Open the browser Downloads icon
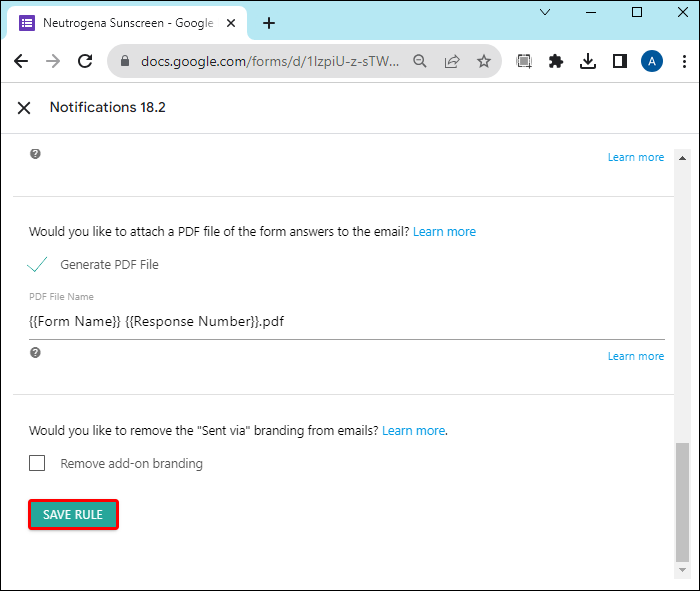The height and width of the screenshot is (591, 700). tap(588, 61)
